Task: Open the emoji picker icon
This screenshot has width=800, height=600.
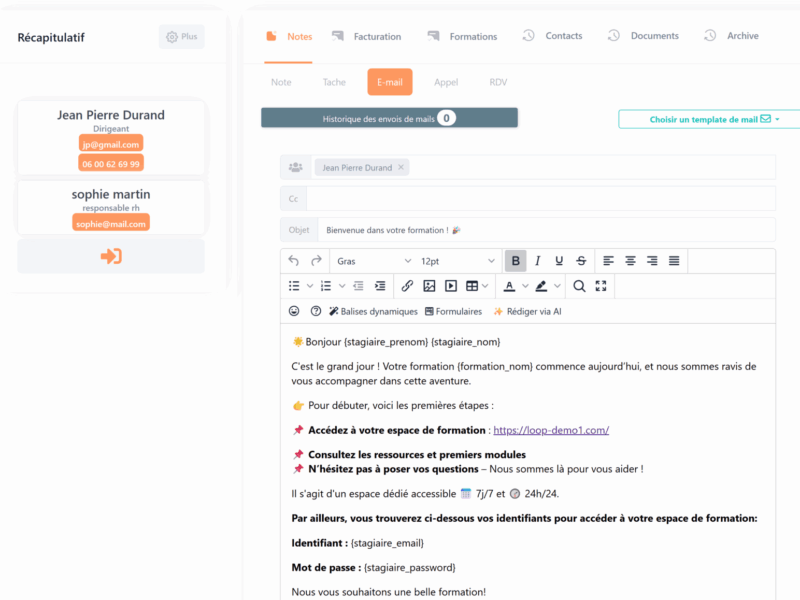Action: (294, 311)
